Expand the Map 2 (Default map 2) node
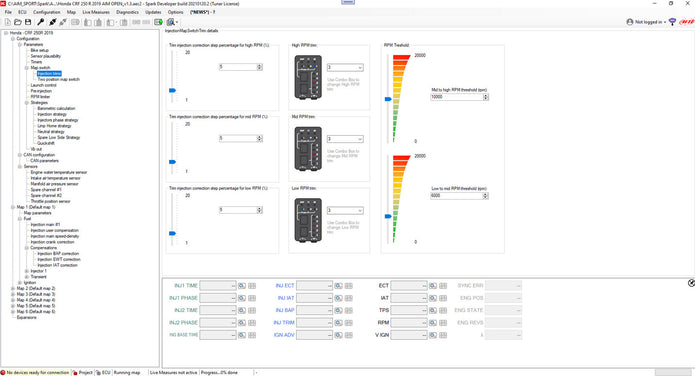 [13, 289]
